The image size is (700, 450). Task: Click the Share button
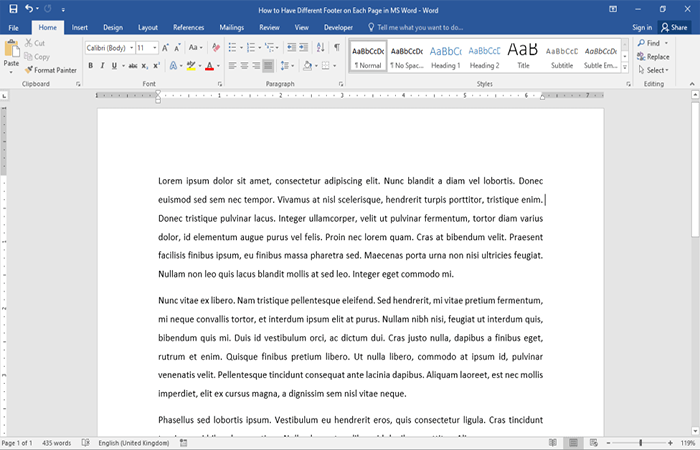click(x=674, y=28)
